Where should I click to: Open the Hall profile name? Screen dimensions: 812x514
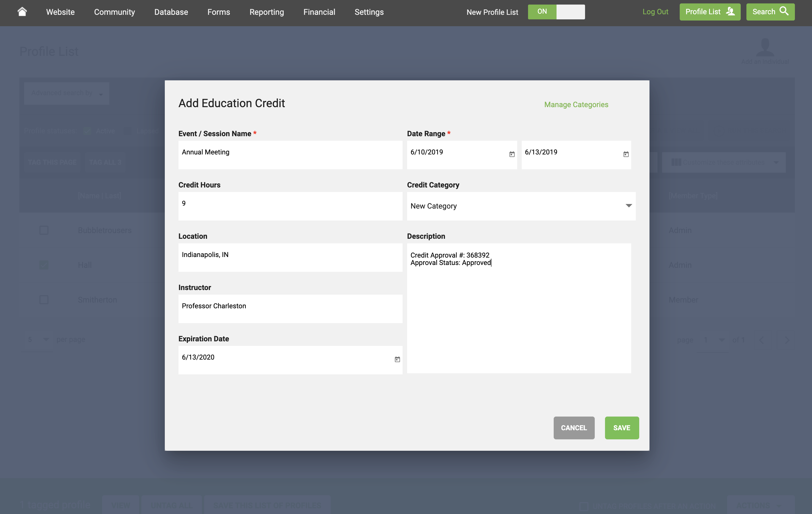(85, 265)
